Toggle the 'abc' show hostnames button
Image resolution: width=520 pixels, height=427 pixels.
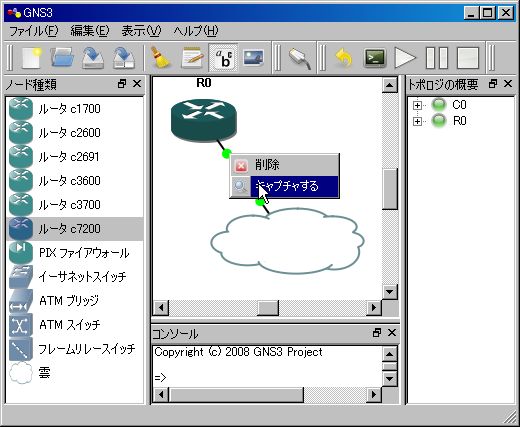[x=223, y=58]
